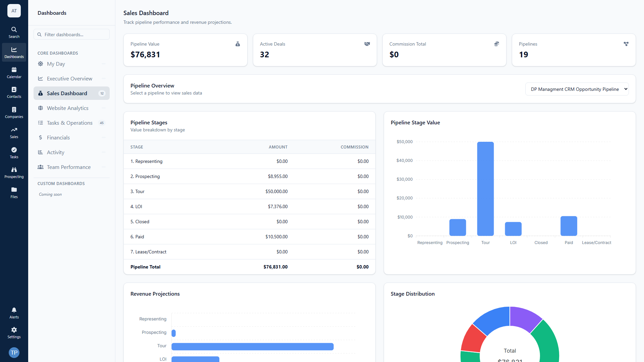Click the Pipeline Total $76,831.00 value
Screen dimensions: 644x362
point(275,267)
